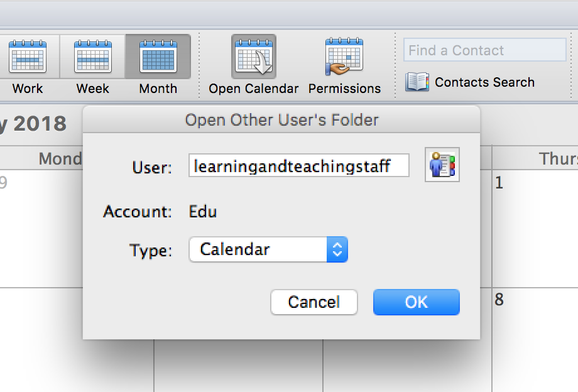Click the Month label in toolbar
This screenshot has height=392, width=578.
(x=158, y=89)
